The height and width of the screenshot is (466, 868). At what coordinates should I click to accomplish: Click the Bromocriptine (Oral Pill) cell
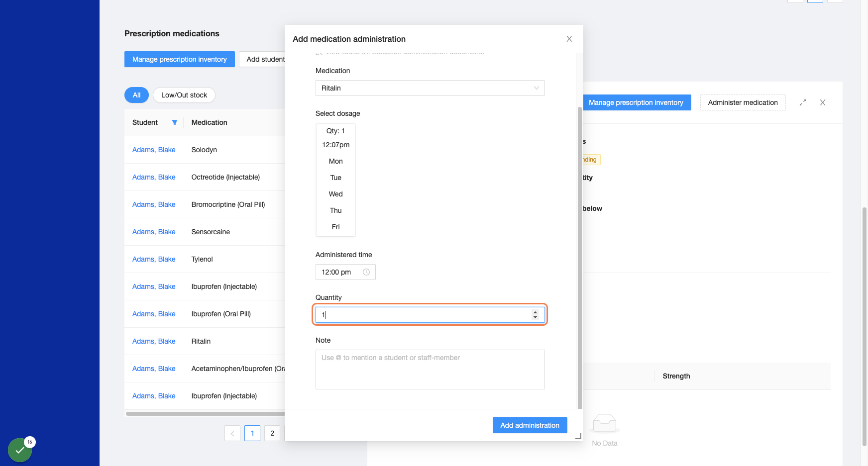228,204
